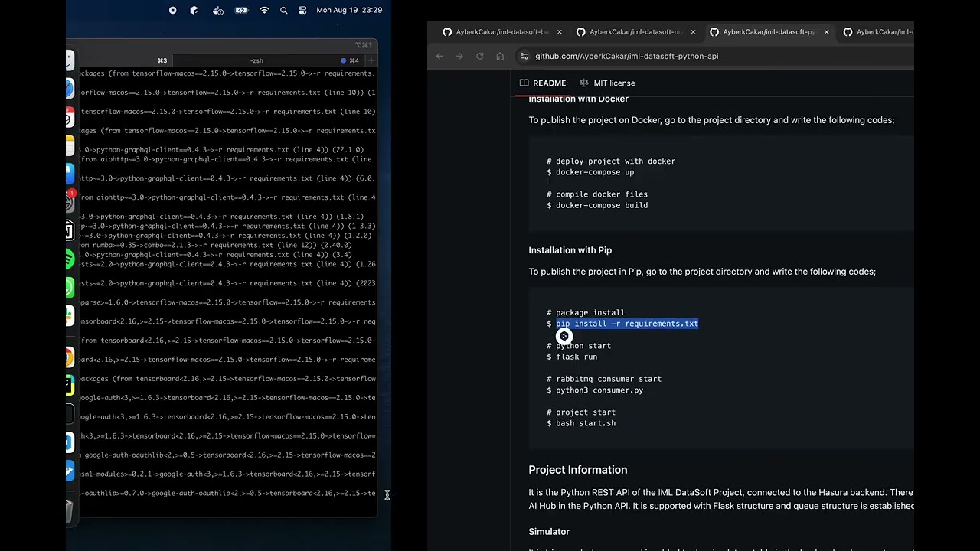980x551 pixels.
Task: Click the flask run command line
Action: pyautogui.click(x=572, y=357)
